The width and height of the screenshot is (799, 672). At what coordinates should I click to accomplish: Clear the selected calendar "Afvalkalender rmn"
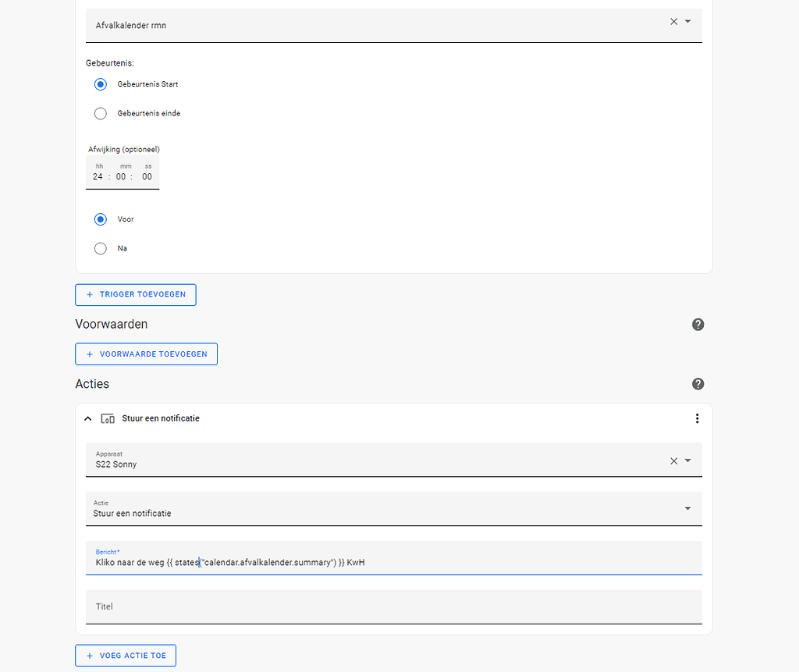(673, 22)
